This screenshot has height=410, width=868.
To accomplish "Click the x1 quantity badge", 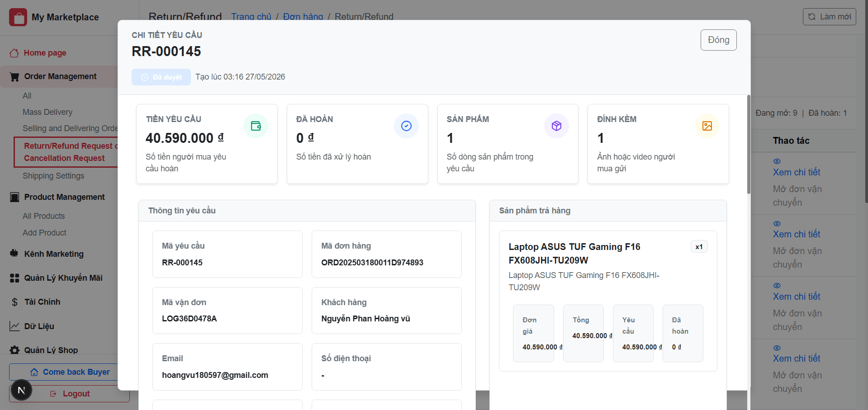I will pyautogui.click(x=699, y=247).
